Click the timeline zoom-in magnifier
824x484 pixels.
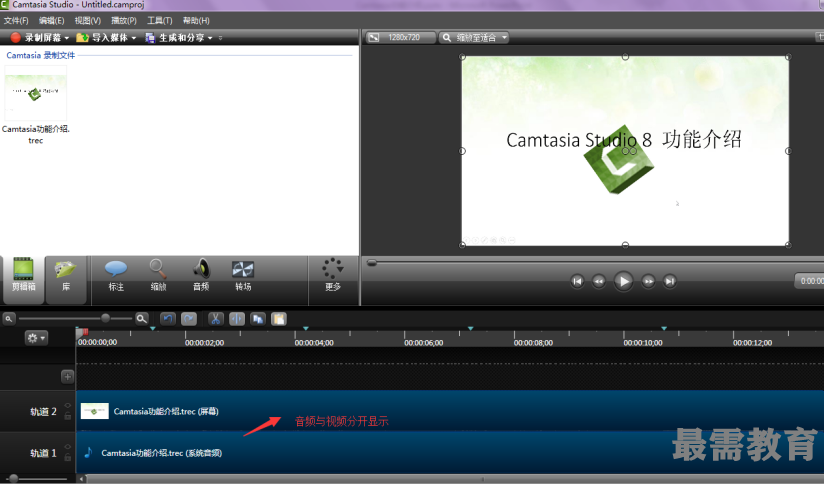[141, 318]
